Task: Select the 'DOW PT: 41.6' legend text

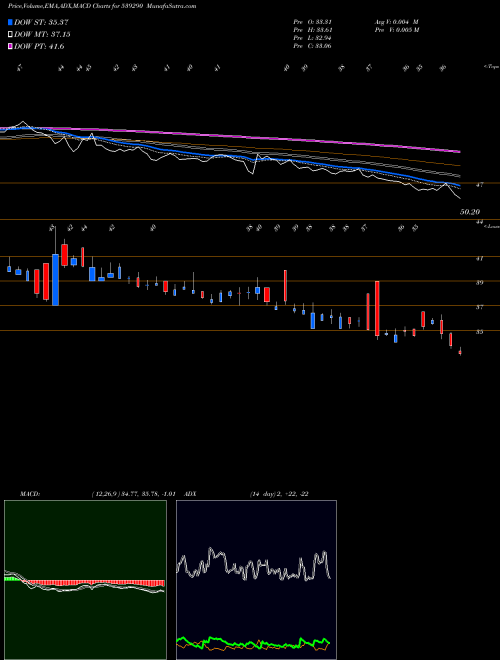Action: (39, 46)
